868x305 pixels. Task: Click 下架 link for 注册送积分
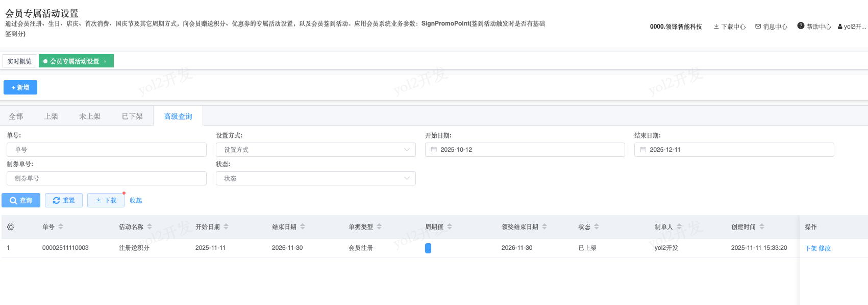(x=811, y=248)
